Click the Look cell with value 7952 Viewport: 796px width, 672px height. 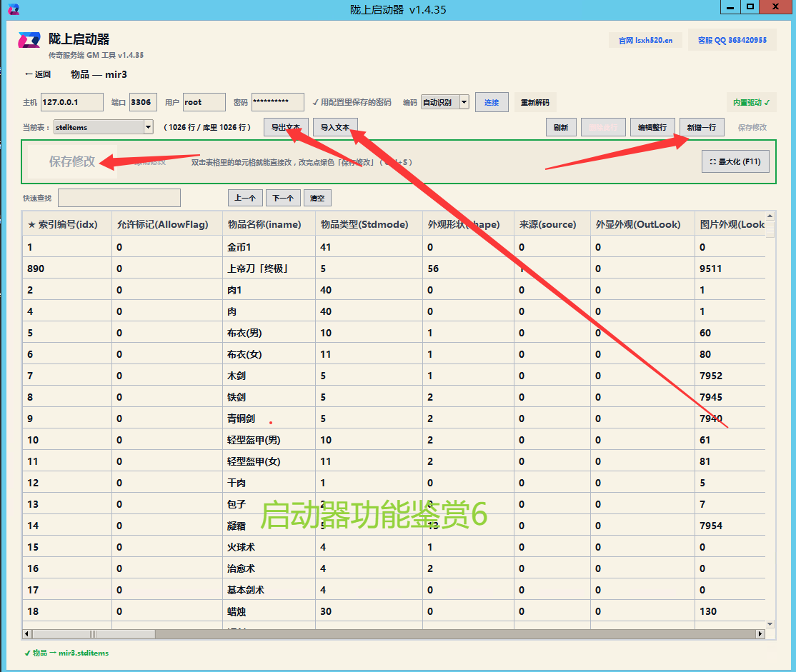pos(730,376)
